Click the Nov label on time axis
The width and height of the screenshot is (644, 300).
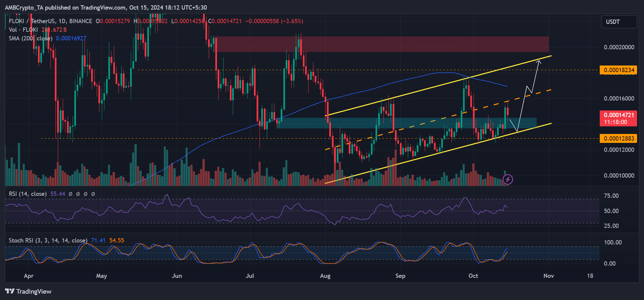(x=549, y=276)
